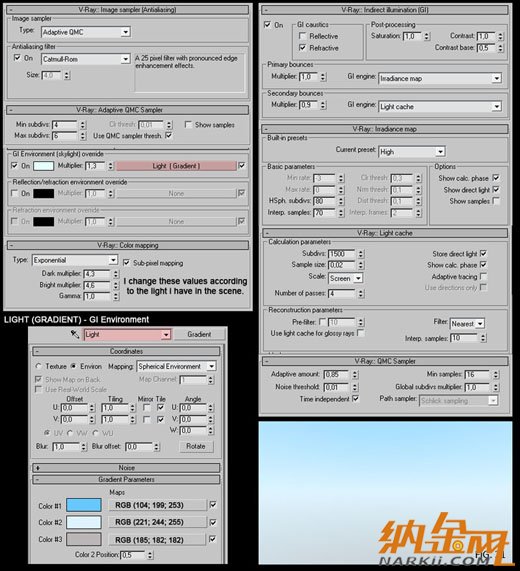Screen dimensions: 520x571
Task: Click the Saturation value field
Action: [x=413, y=36]
